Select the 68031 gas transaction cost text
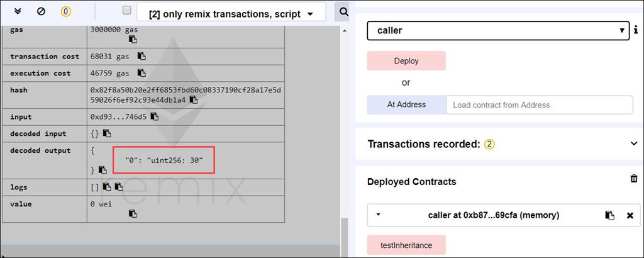Viewport: 644px width, 258px height. click(109, 56)
